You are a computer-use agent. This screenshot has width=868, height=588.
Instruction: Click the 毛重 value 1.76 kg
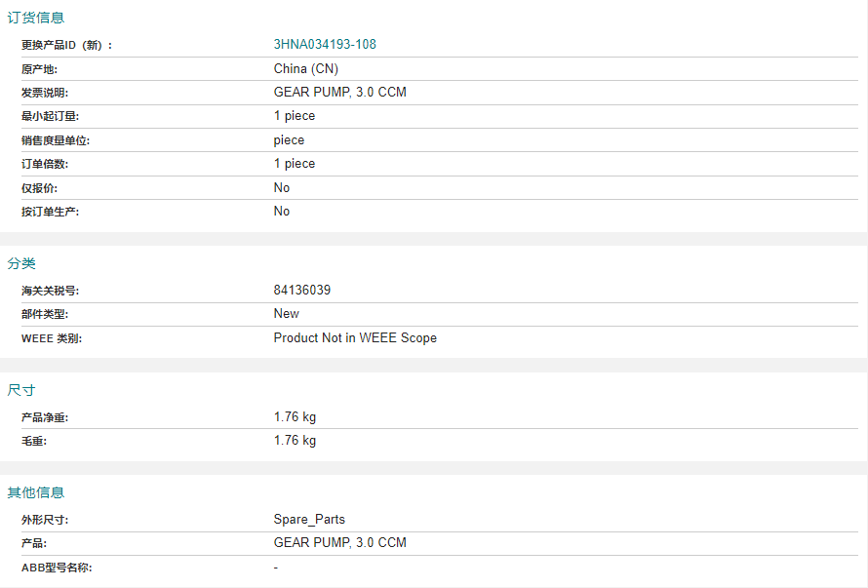pyautogui.click(x=296, y=440)
